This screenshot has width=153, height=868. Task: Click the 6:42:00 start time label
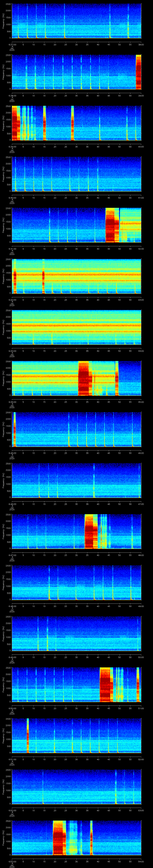pyautogui.click(x=12, y=300)
